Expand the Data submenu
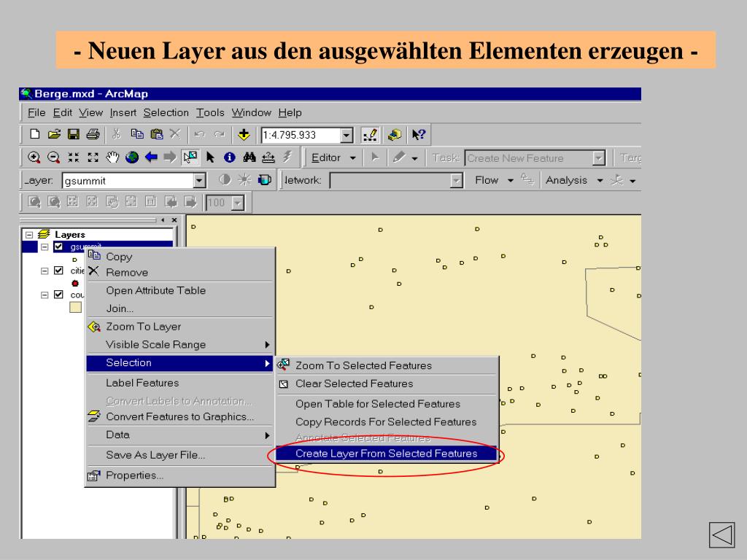 [x=179, y=435]
